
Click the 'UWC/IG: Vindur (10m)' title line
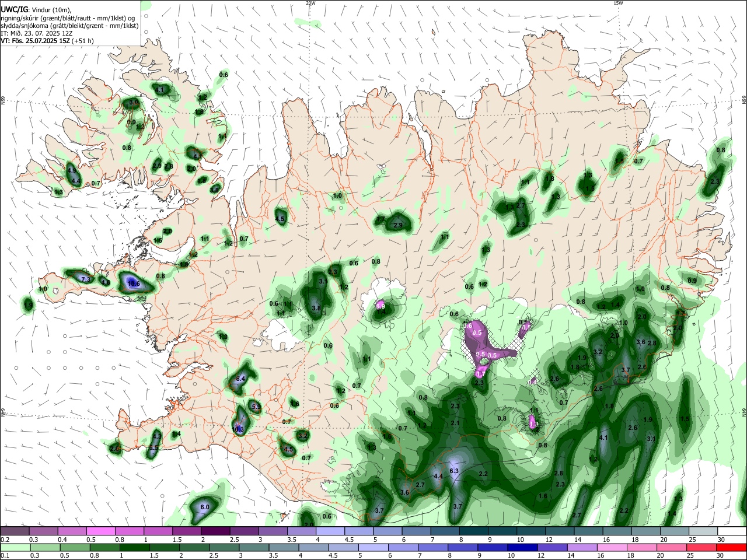[36, 10]
